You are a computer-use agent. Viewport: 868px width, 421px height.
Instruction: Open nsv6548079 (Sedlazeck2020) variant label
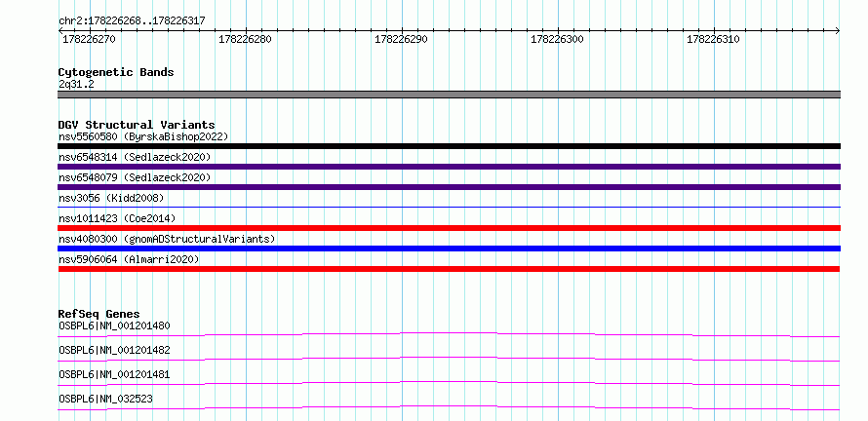[x=135, y=177]
